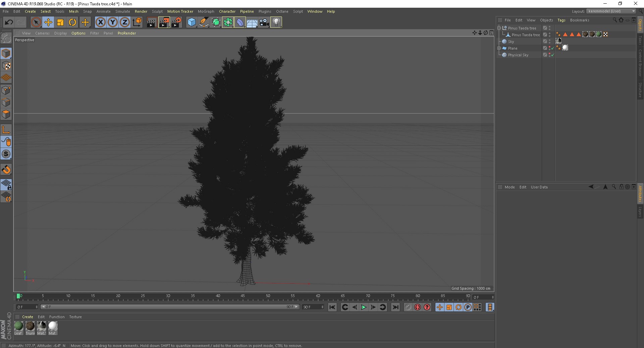This screenshot has height=348, width=644.
Task: Select the Move tool in toolbar
Action: (x=48, y=22)
